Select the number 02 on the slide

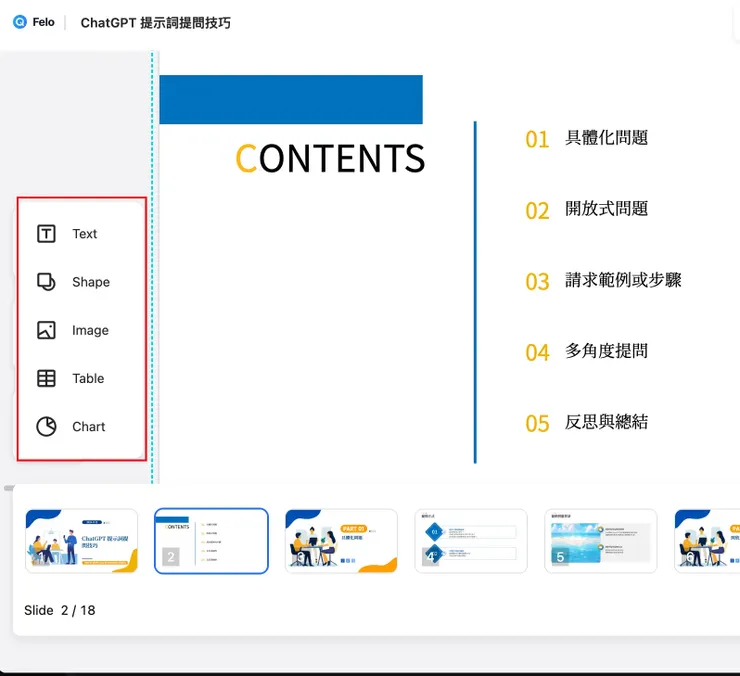click(538, 211)
